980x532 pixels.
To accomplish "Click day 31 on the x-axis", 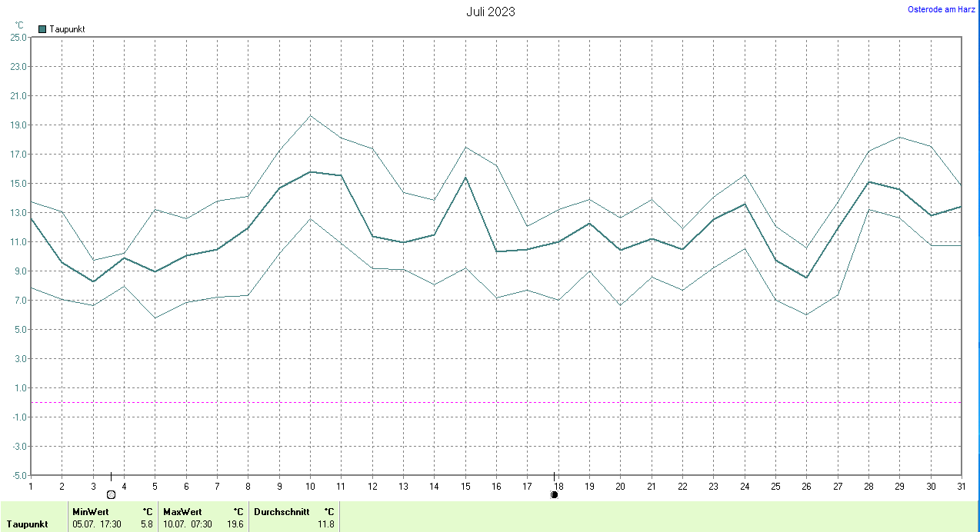I will [x=961, y=486].
